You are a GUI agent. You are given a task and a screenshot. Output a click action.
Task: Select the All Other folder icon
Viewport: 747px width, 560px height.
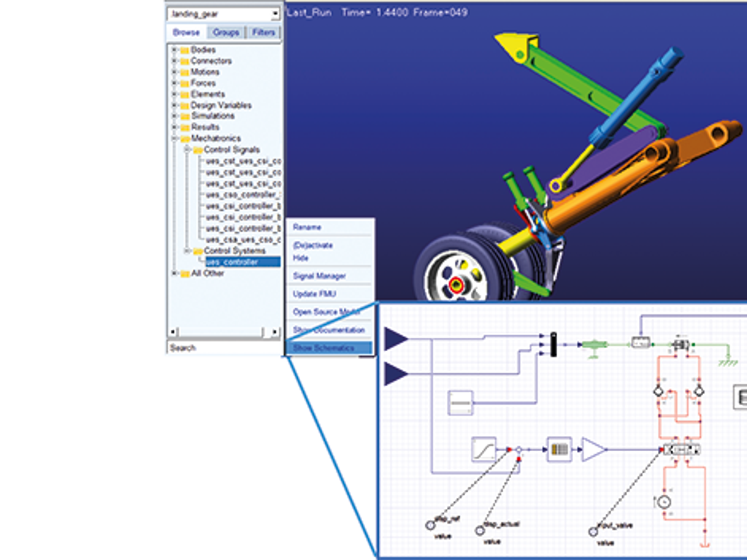(185, 274)
